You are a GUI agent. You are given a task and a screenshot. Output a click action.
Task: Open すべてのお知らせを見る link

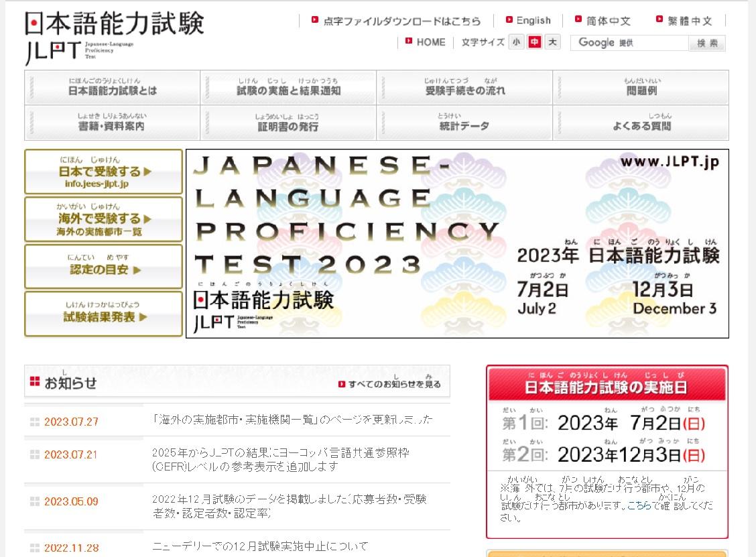[394, 384]
